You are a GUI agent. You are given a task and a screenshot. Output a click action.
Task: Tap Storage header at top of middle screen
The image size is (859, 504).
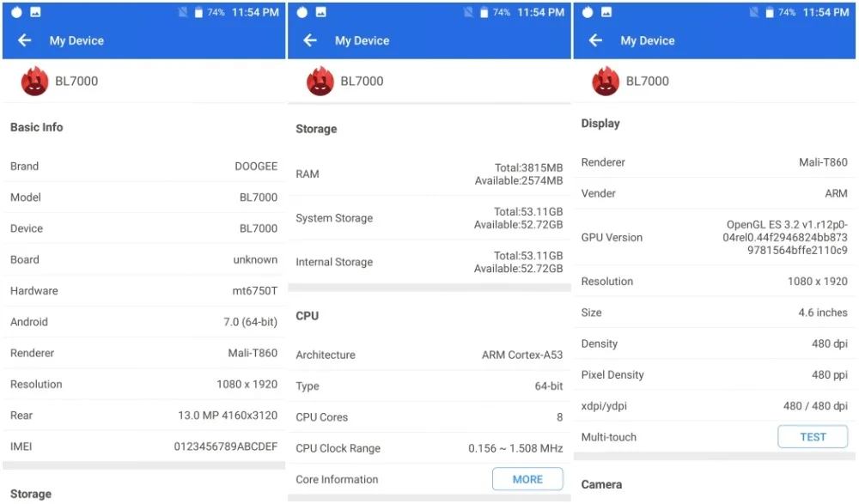click(316, 129)
